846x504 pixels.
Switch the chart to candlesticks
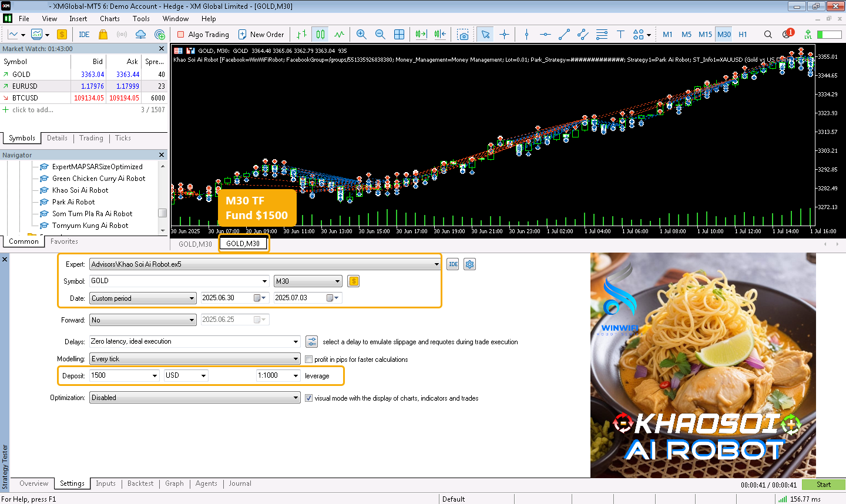coord(320,35)
